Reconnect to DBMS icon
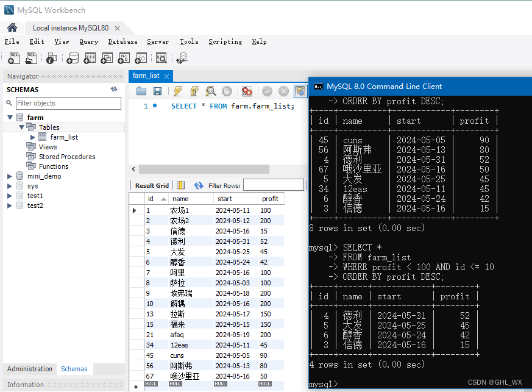Screen dimensions: 532x392 [x=182, y=58]
